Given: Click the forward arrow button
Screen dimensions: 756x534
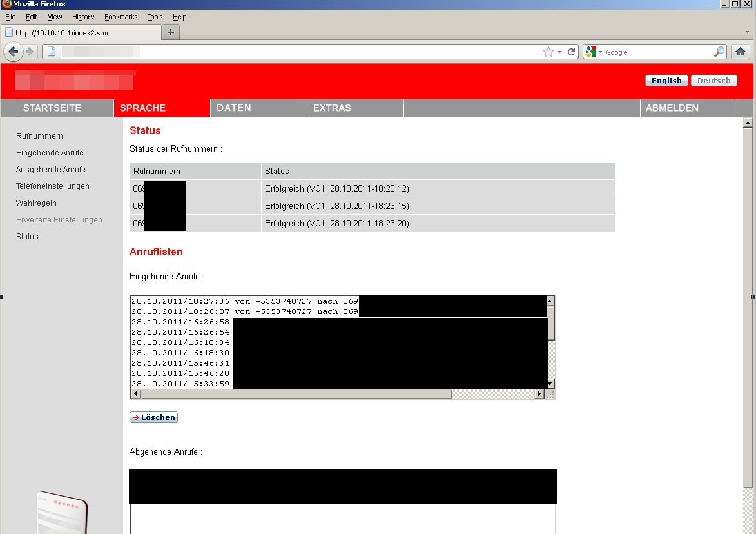Looking at the screenshot, I should (x=30, y=52).
